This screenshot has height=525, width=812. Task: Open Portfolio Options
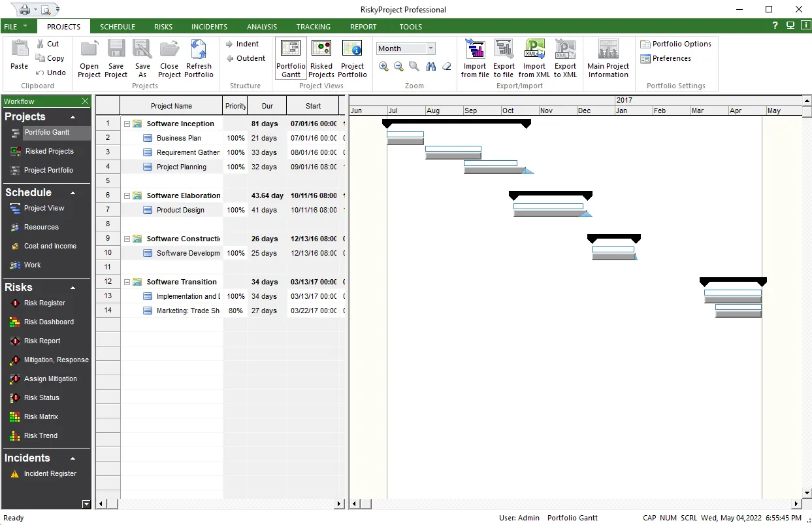pyautogui.click(x=675, y=44)
